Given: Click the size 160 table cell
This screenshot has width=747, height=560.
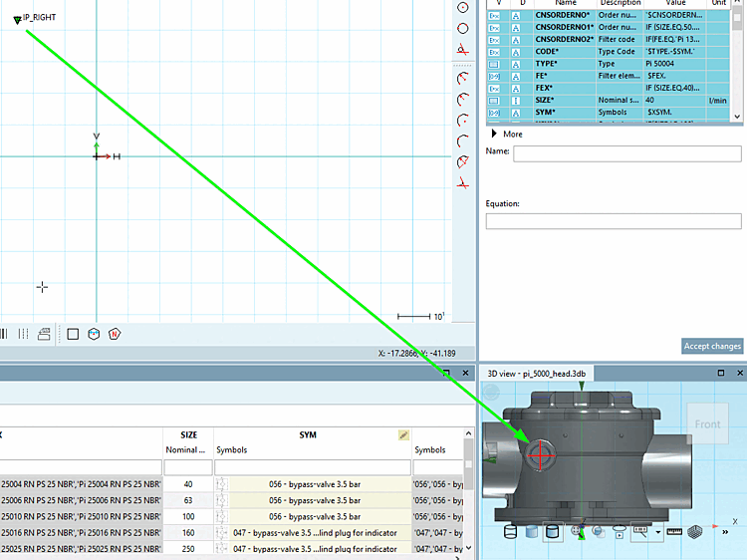Looking at the screenshot, I should (x=188, y=533).
